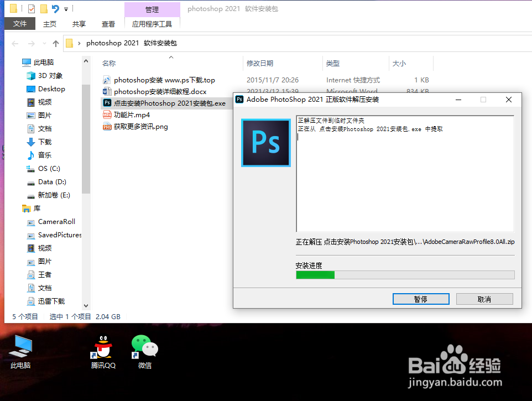Click '5 个项目' in the Explorer status bar

click(x=25, y=316)
